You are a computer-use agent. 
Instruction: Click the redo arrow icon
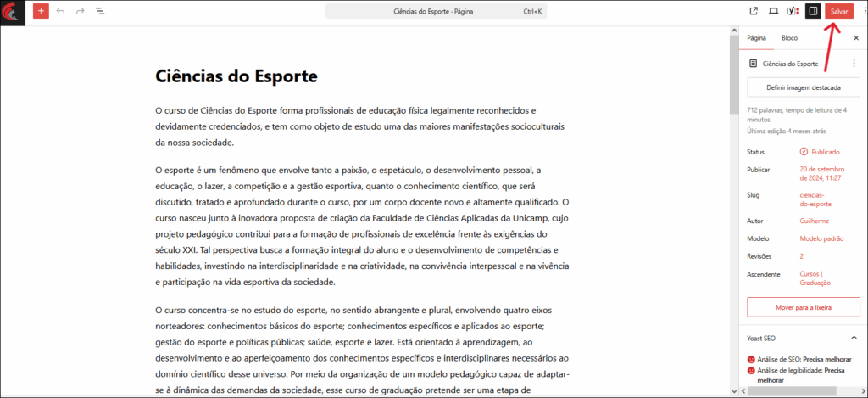81,11
